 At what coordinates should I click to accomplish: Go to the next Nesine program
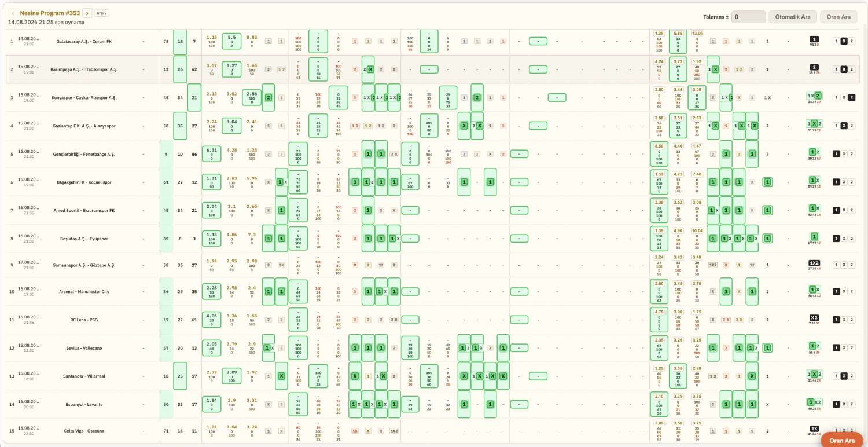87,13
